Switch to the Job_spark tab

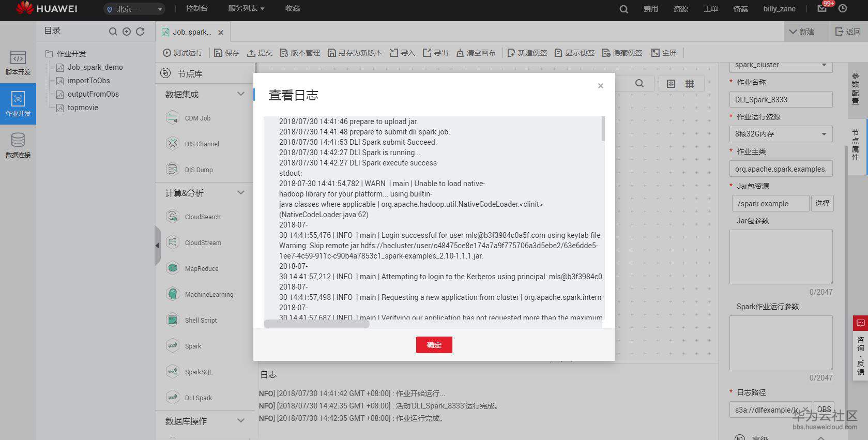pyautogui.click(x=192, y=32)
